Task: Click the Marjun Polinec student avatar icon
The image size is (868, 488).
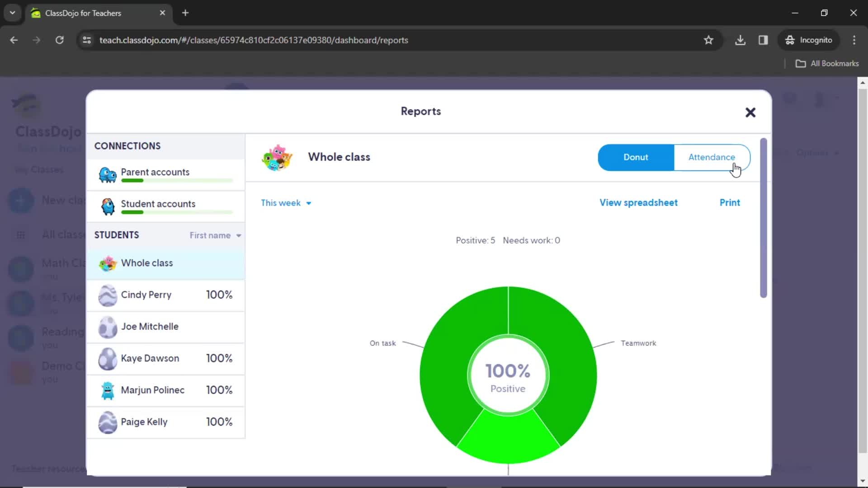Action: pyautogui.click(x=107, y=389)
